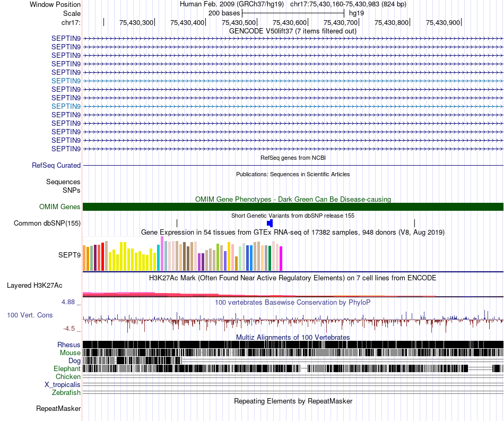Click the SEPT9 GTEx label
The image size is (504, 421).
coord(69,255)
